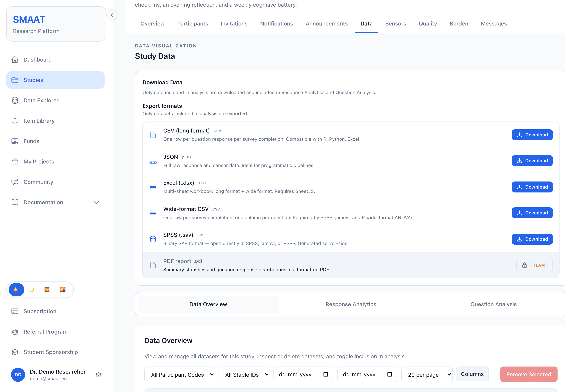This screenshot has height=392, width=565.
Task: Click the Columns button
Action: point(472,374)
